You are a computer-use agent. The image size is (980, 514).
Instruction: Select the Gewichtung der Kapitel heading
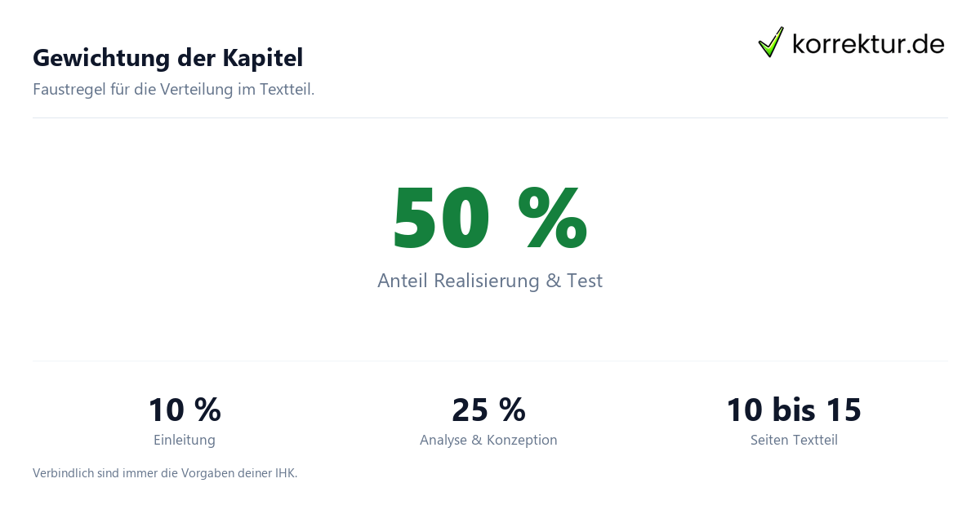(167, 58)
